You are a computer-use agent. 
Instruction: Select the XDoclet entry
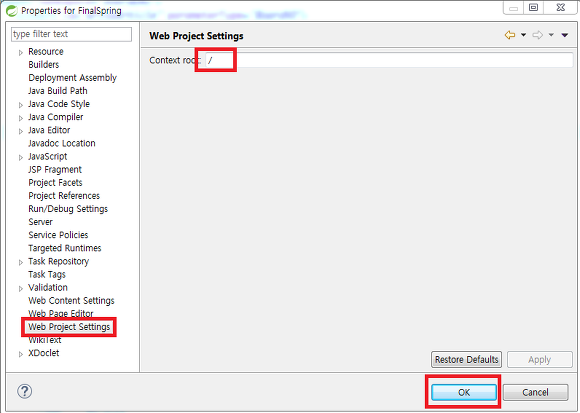[x=44, y=353]
